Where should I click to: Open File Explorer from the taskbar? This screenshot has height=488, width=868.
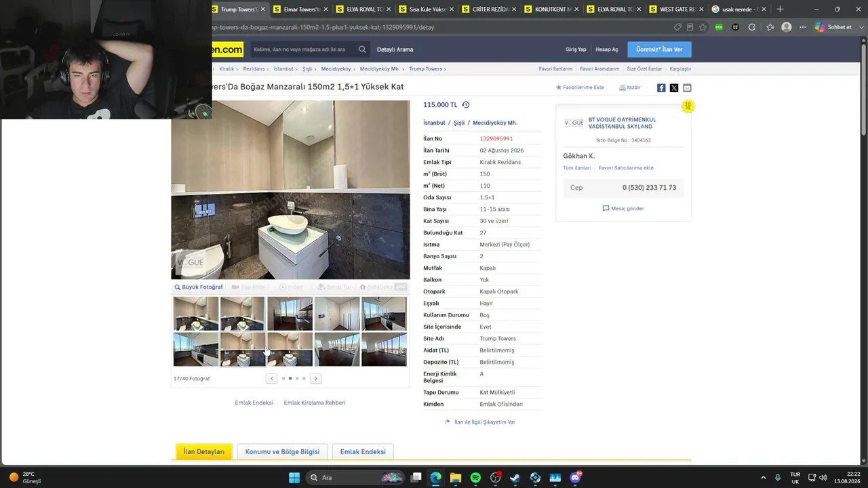point(456,478)
